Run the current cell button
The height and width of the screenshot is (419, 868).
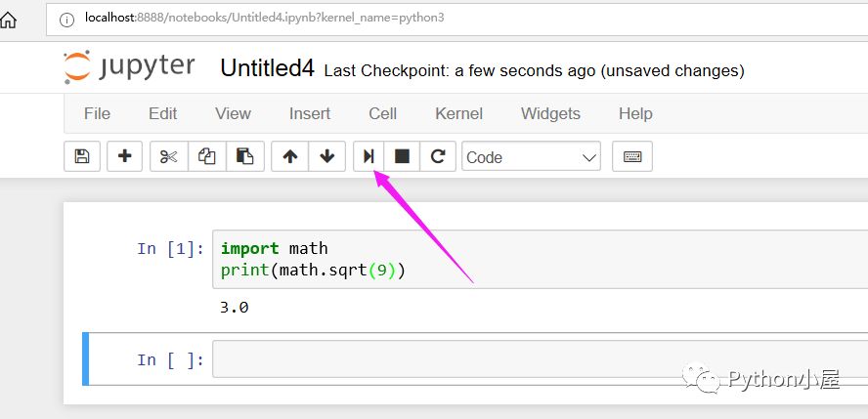click(x=369, y=156)
